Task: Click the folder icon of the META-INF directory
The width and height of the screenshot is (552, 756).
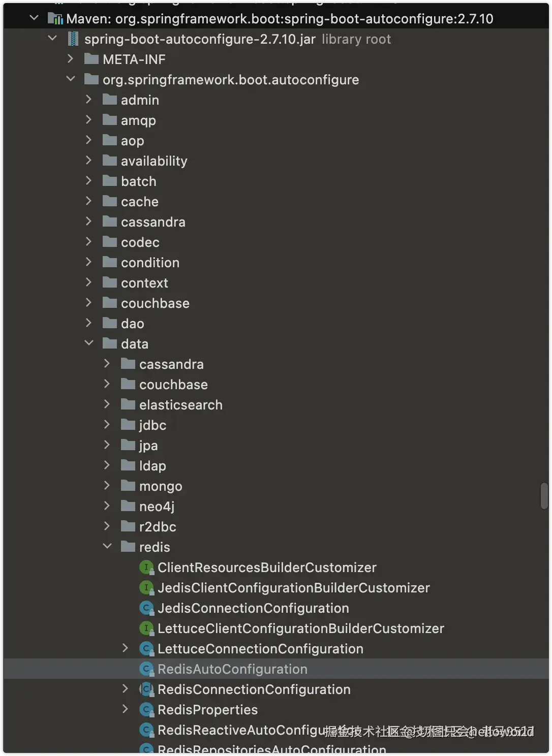Action: 91,59
